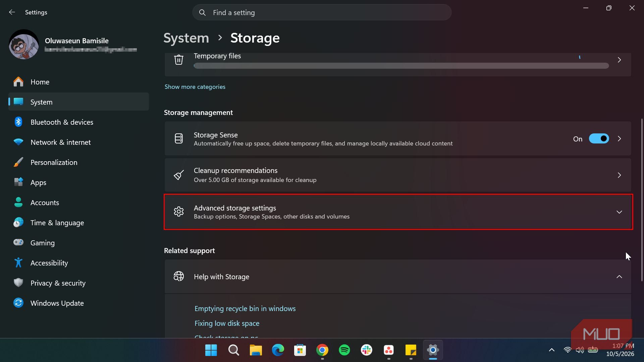Open Temporary files chevron
644x362 pixels.
(x=619, y=60)
